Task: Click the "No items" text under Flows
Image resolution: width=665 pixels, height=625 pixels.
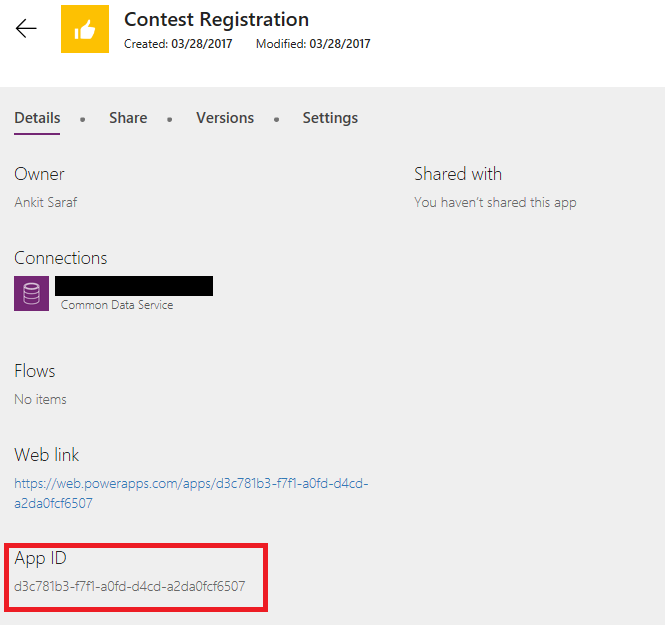Action: pos(41,399)
